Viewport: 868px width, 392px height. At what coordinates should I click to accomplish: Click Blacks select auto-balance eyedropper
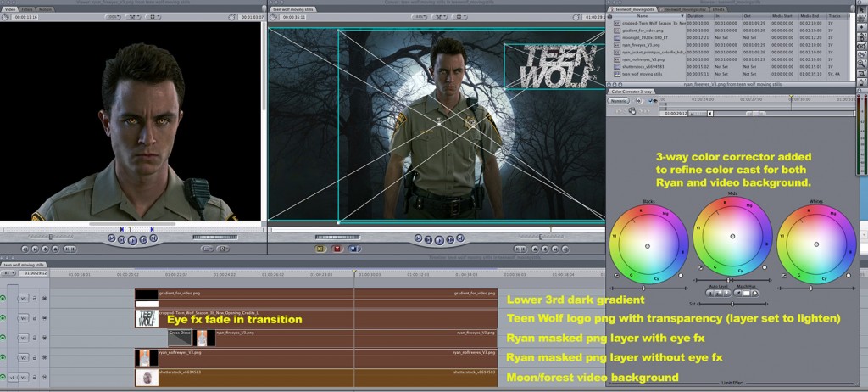(x=617, y=276)
